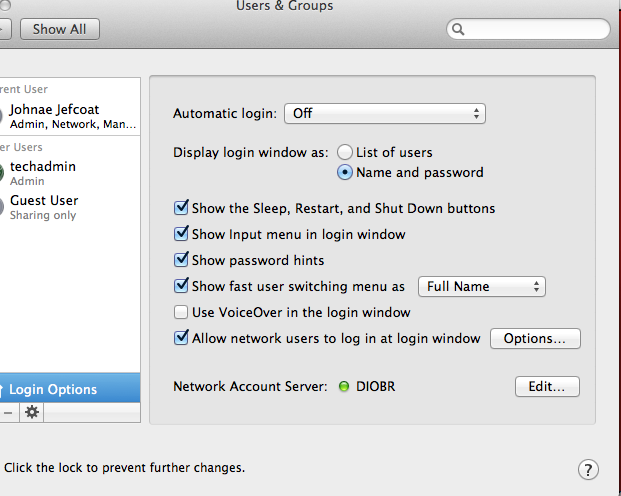The image size is (621, 496).
Task: Open the Full Name switching menu dropdown
Action: [481, 286]
